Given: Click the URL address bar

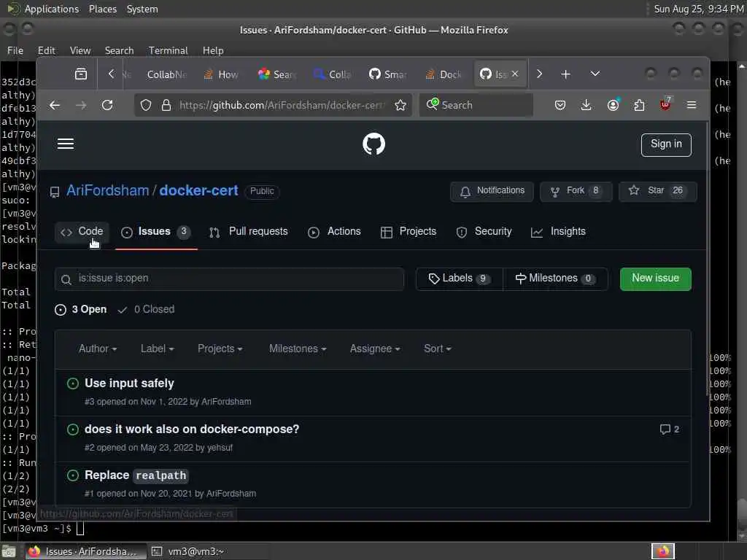Looking at the screenshot, I should click(x=281, y=105).
